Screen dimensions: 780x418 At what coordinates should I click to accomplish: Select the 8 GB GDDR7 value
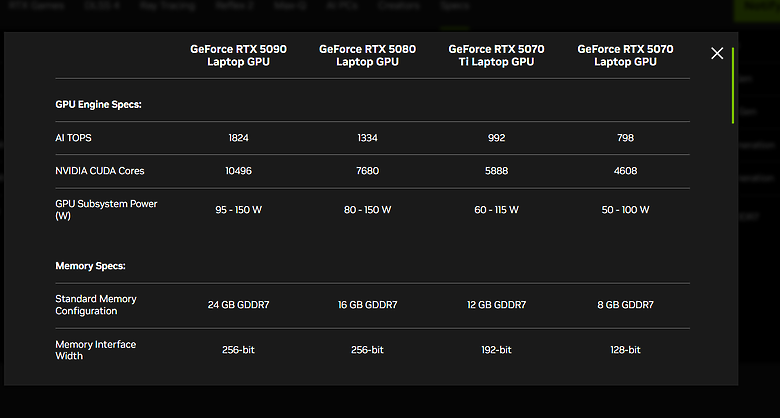pyautogui.click(x=625, y=305)
